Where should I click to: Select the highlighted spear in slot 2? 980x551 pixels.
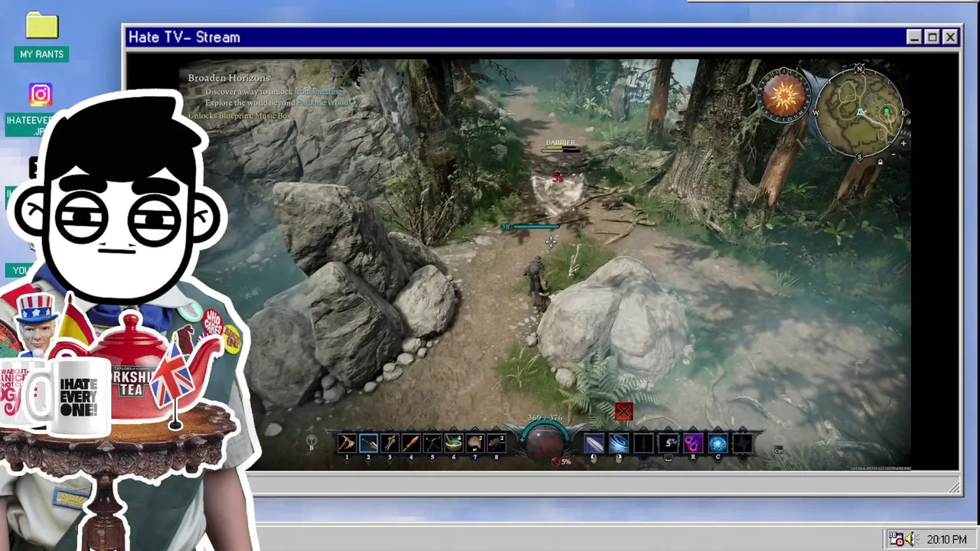(368, 443)
